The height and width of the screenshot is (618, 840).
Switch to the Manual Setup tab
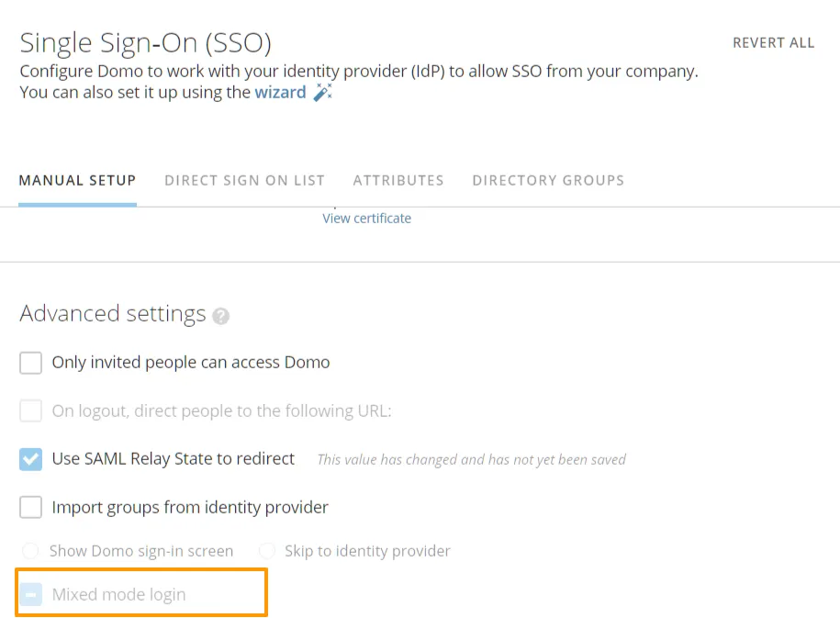[x=77, y=181]
